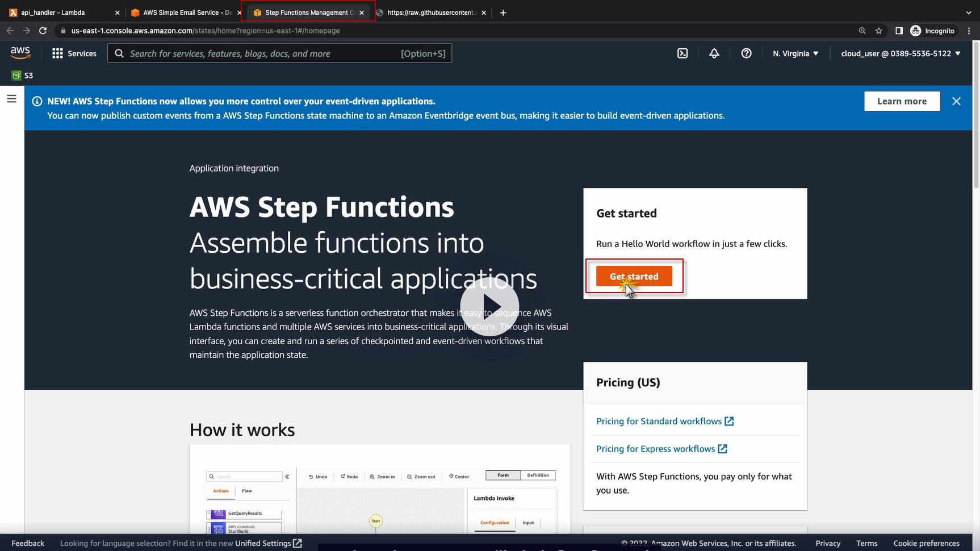Click the Learn more button
The height and width of the screenshot is (551, 980).
(902, 101)
